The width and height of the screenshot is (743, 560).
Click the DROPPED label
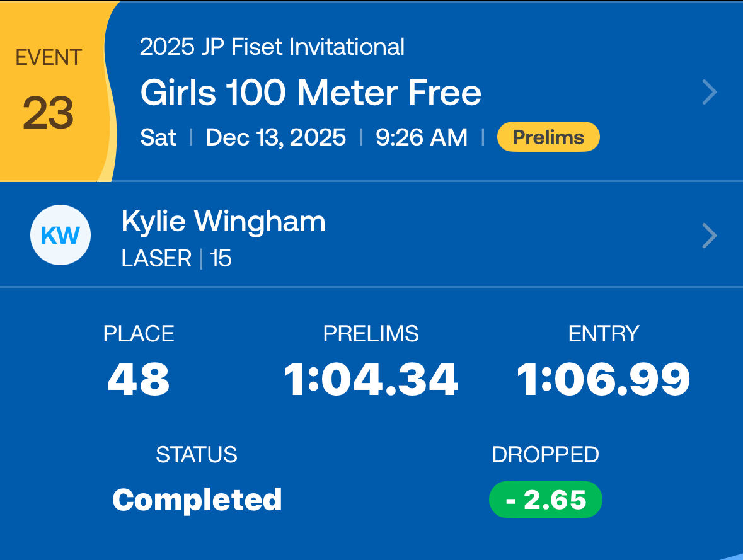pyautogui.click(x=545, y=455)
